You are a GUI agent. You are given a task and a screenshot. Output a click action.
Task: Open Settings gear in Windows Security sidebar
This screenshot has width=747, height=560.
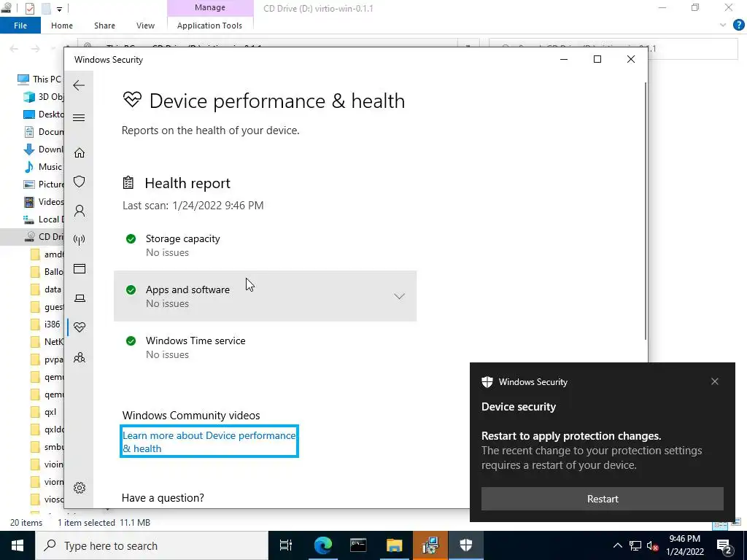[x=79, y=488]
